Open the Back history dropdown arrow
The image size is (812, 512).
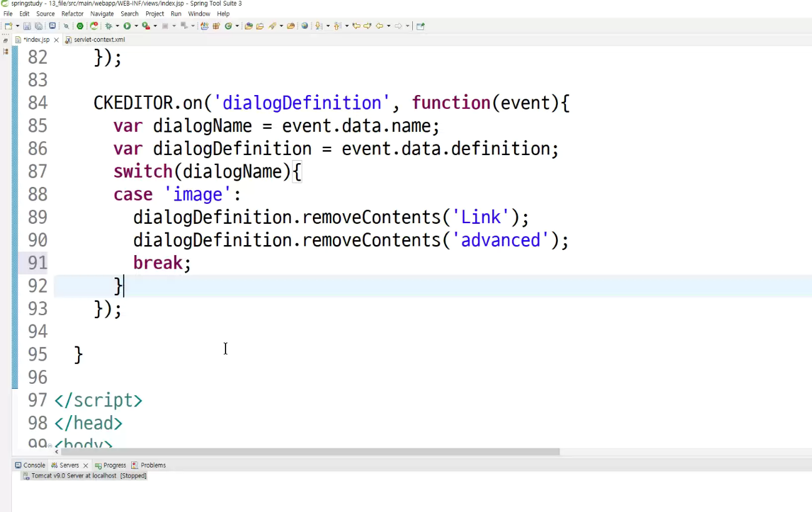pyautogui.click(x=388, y=26)
